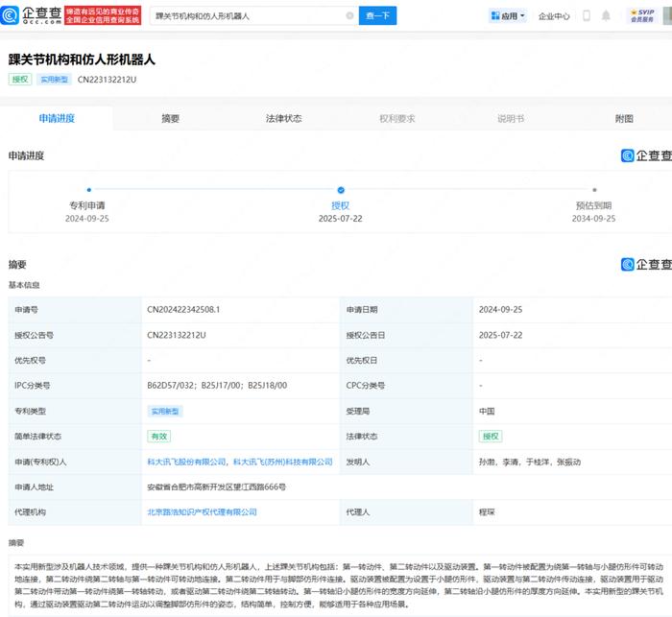The height and width of the screenshot is (617, 672).
Task: Select IPC code B62D57/032
Action: [171, 386]
